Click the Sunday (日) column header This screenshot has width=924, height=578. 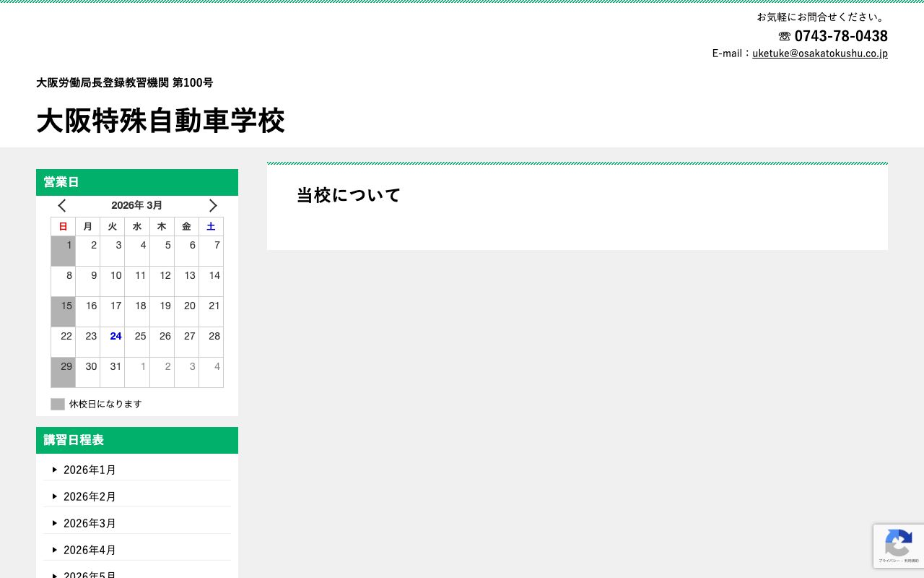(63, 226)
